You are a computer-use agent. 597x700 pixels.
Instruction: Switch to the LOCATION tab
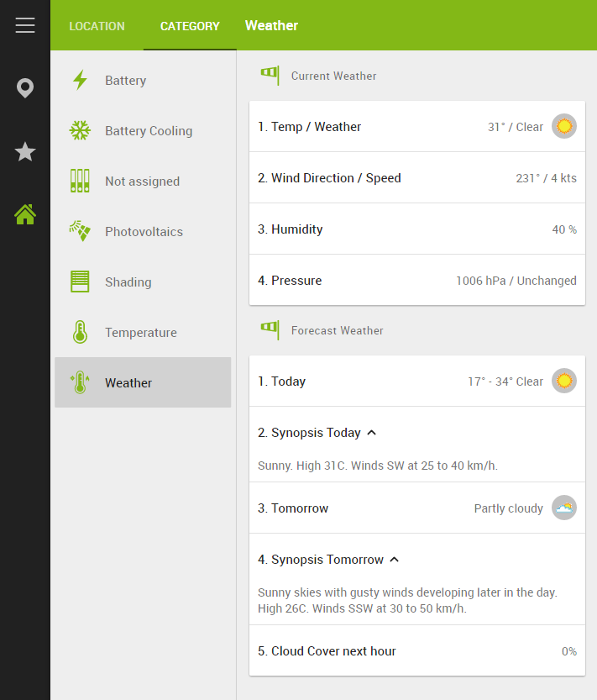pos(97,26)
